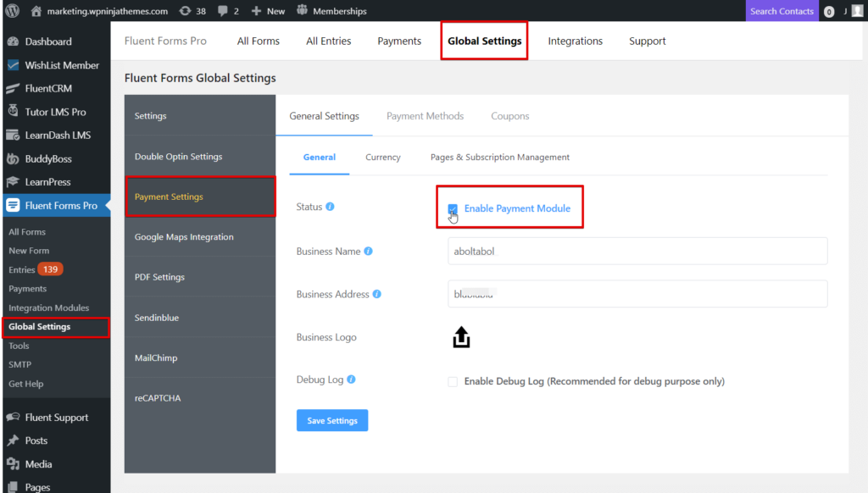
Task: Click the Status info icon
Action: 330,207
